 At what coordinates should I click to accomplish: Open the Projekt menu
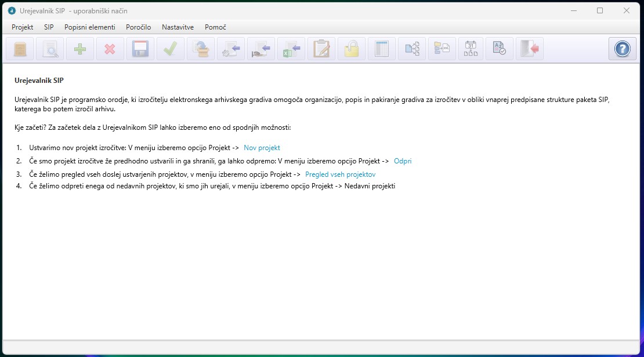pyautogui.click(x=22, y=27)
